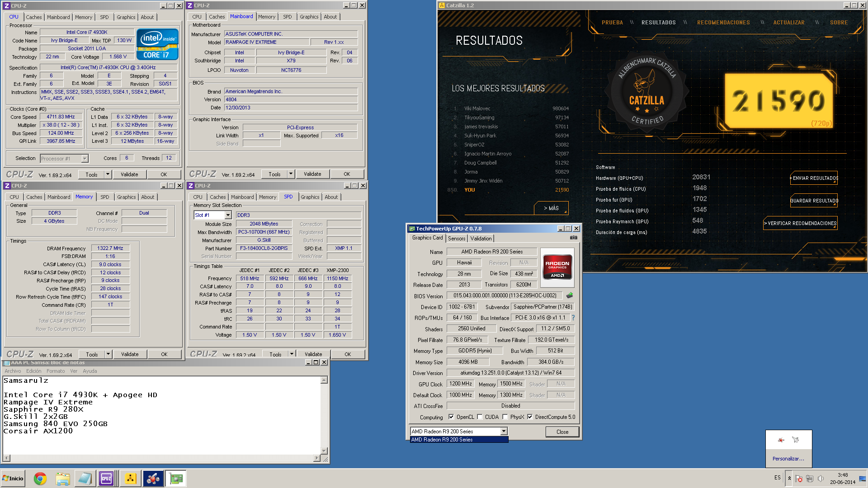Image resolution: width=868 pixels, height=488 pixels.
Task: Click Notepad vertical scrollbar down arrow
Action: click(324, 450)
